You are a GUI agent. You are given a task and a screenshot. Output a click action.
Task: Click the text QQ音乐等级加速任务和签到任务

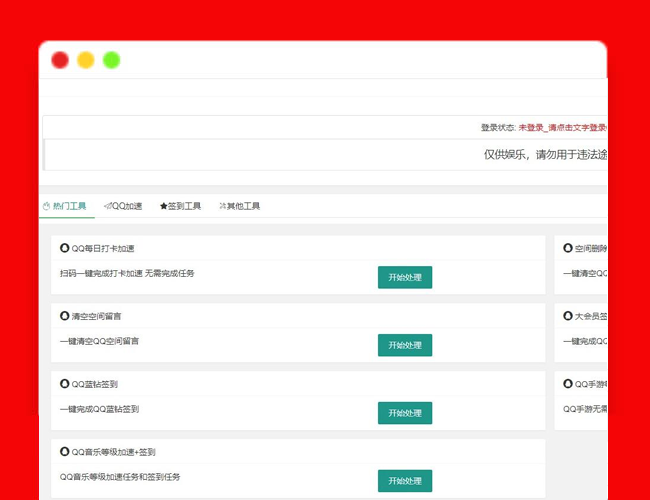[120, 477]
